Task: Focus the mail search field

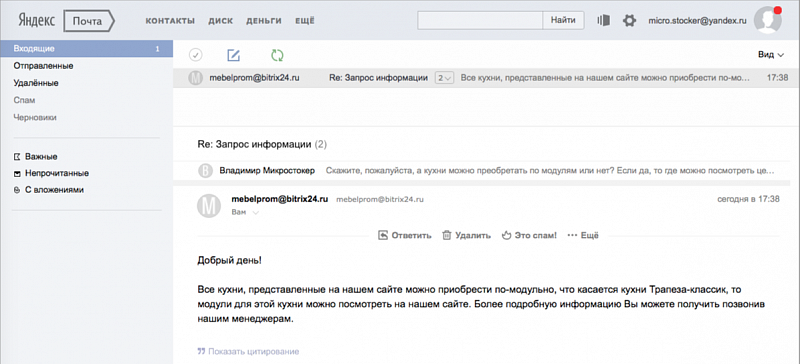Action: 480,20
